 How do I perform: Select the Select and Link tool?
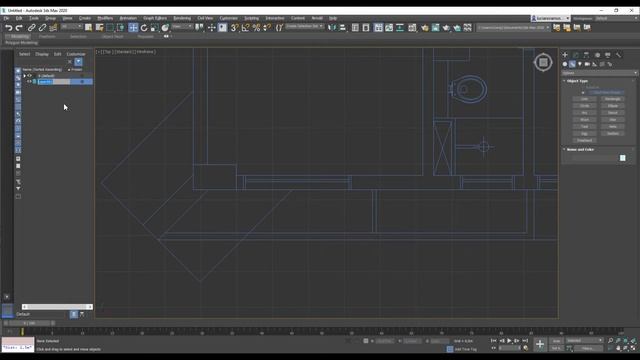31,28
